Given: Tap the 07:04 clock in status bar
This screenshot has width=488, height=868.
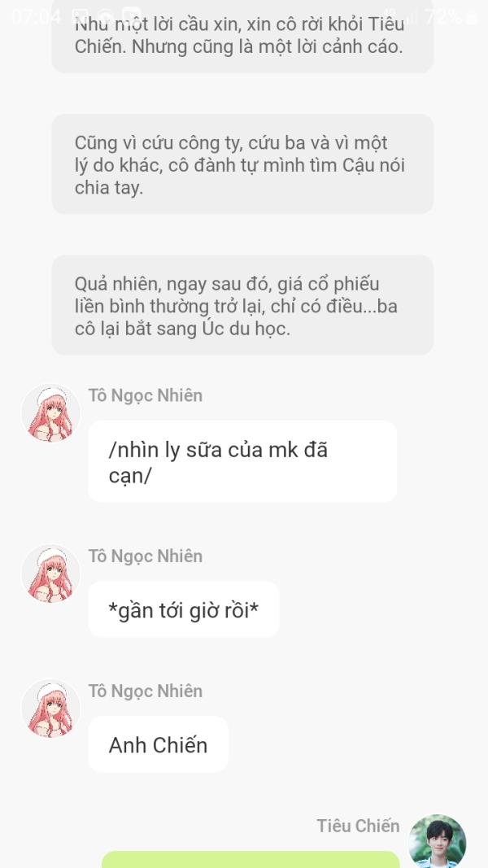Looking at the screenshot, I should (x=36, y=17).
